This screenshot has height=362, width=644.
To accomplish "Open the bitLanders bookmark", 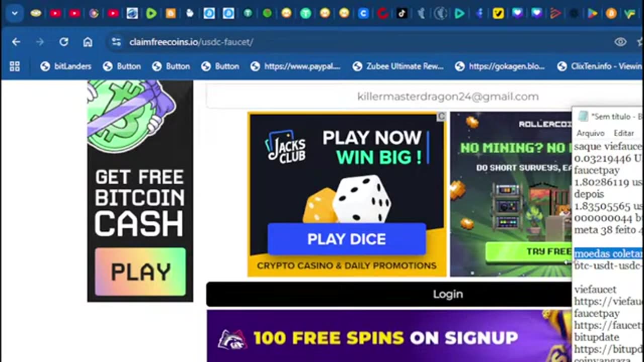I will [x=66, y=66].
